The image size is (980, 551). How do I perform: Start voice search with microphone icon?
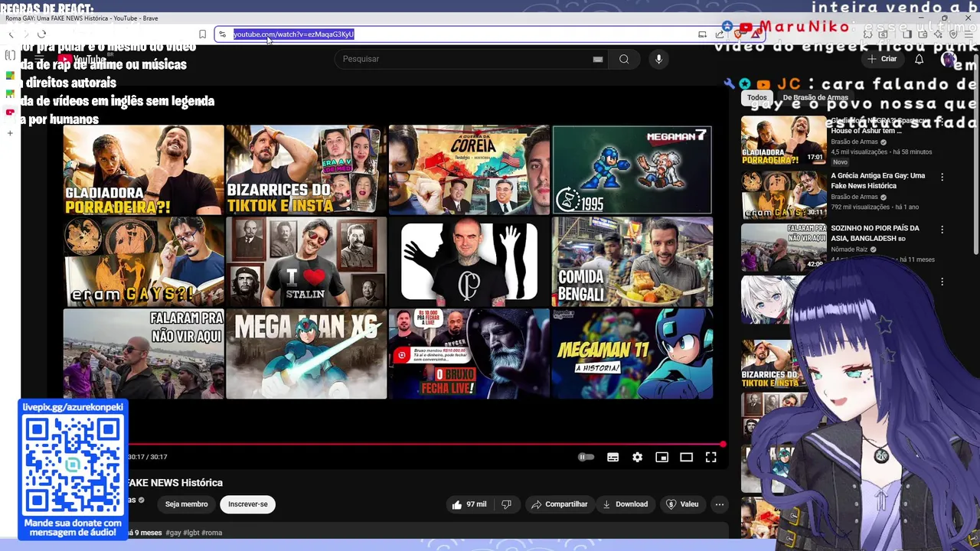pyautogui.click(x=658, y=59)
